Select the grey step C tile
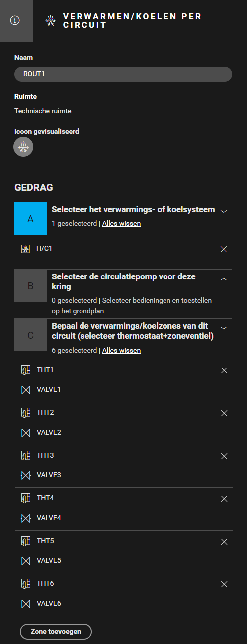The image size is (247, 644). 30,335
